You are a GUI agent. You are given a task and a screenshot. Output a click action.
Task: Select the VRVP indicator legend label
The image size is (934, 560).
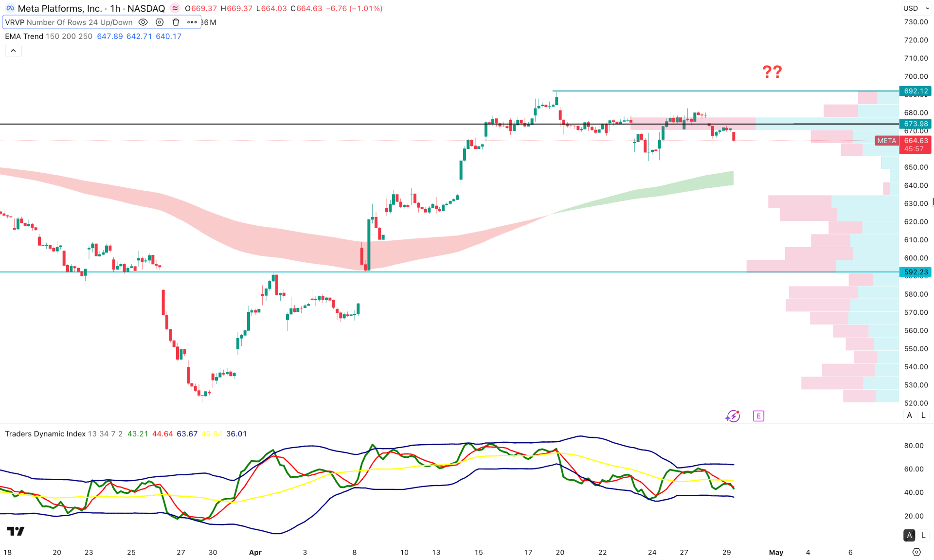[69, 22]
